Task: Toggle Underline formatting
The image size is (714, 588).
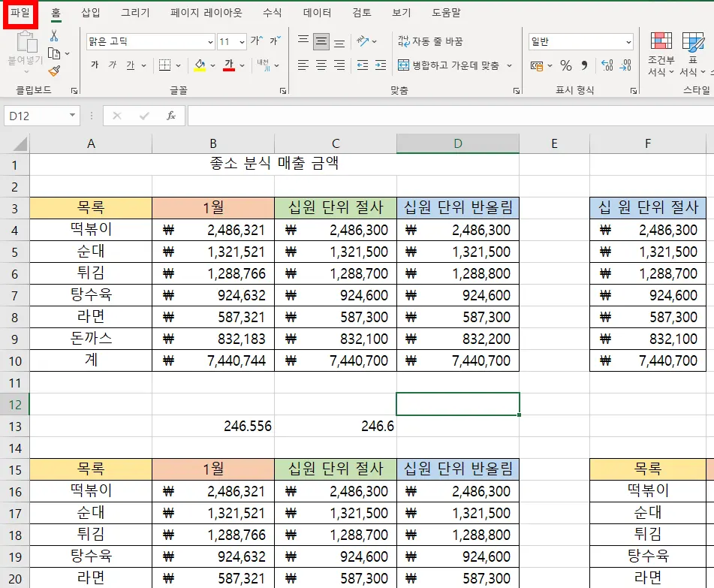Action: 131,65
